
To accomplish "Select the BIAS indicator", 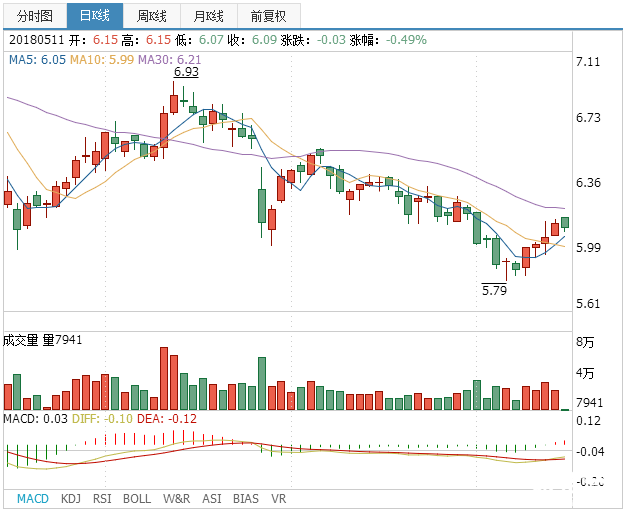I will (246, 499).
